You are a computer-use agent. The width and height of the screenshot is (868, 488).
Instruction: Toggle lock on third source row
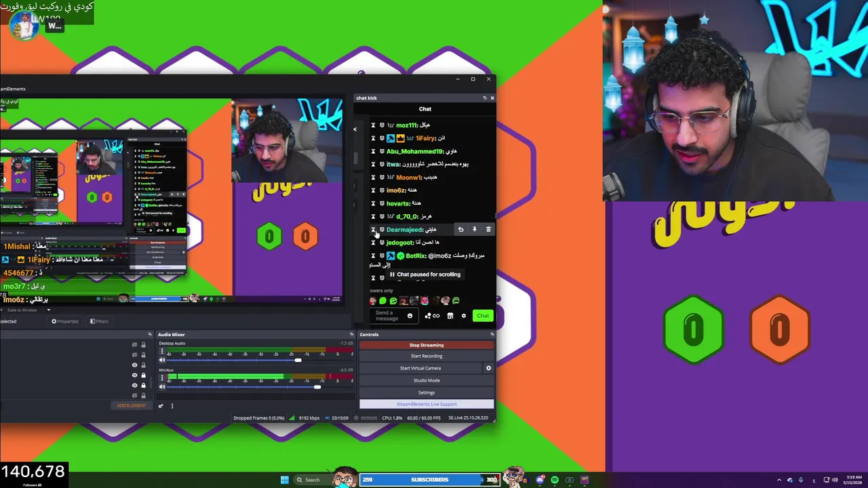tap(143, 365)
